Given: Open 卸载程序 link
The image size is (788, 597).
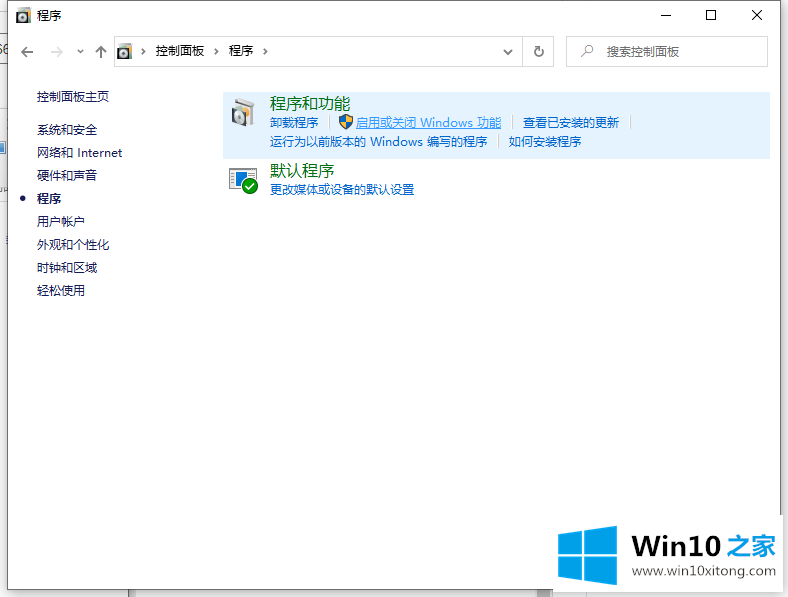Looking at the screenshot, I should pos(294,123).
